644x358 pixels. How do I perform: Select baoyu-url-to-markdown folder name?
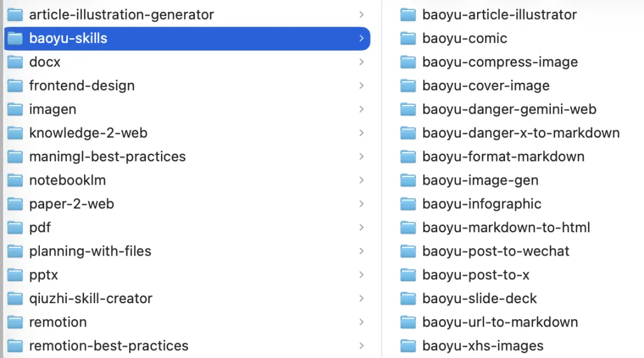500,322
